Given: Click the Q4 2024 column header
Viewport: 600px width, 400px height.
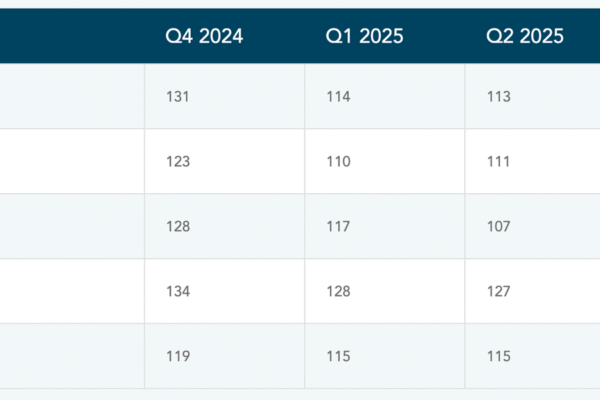Looking at the screenshot, I should (204, 37).
